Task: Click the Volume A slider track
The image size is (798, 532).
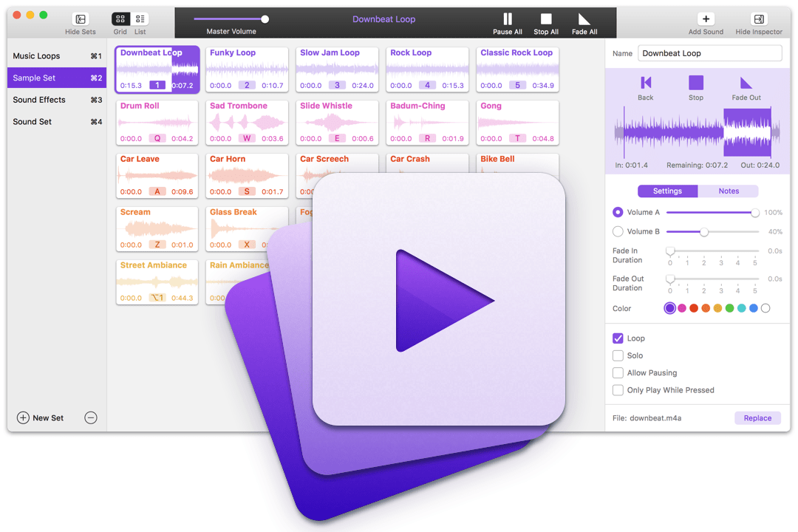Action: (x=712, y=212)
